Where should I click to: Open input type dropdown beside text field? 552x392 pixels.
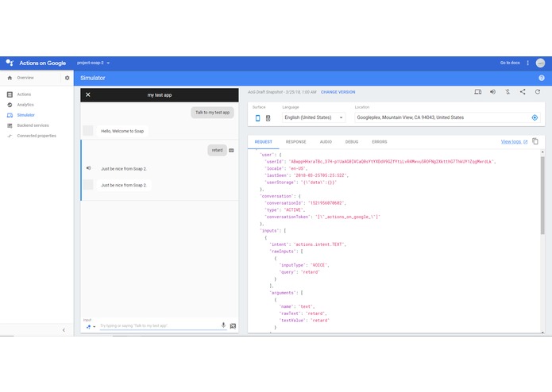tap(91, 327)
